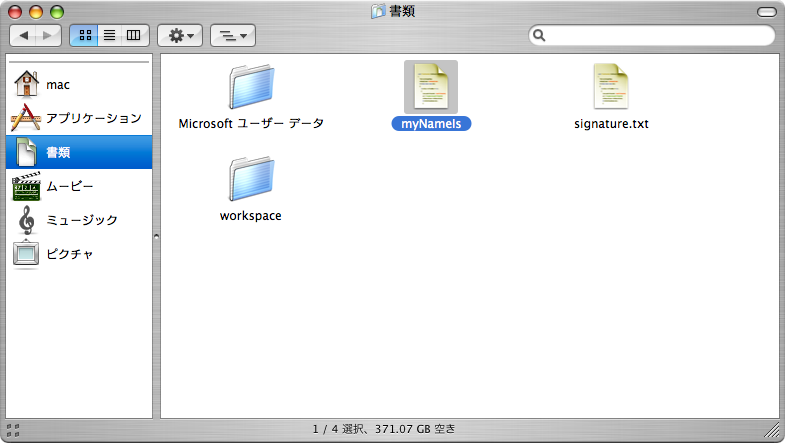Viewport: 785px width, 443px height.
Task: Close the window with the red button
Action: click(x=15, y=12)
